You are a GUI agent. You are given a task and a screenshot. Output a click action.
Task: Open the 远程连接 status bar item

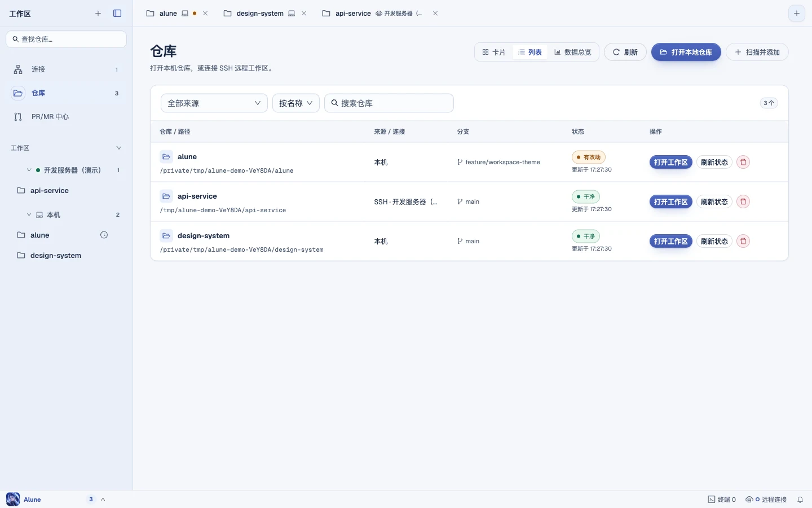[766, 500]
